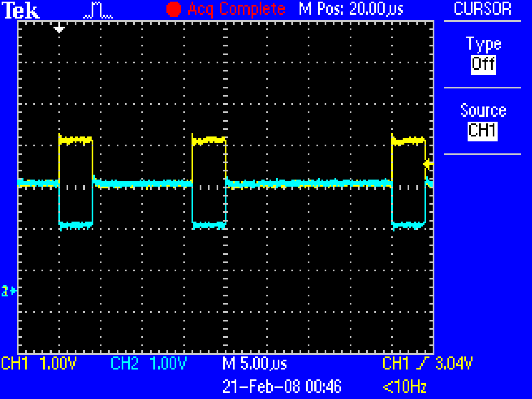Click the yellow trigger level arrow on right edge
532x399 pixels.
(428, 163)
